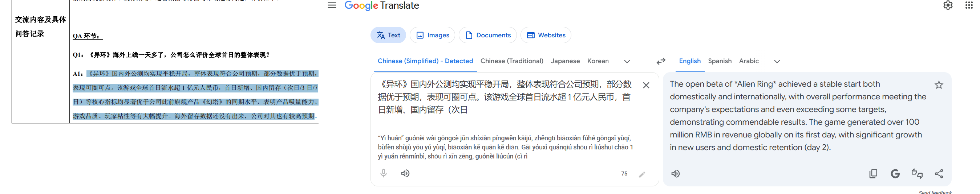Click the '交流内容及具体' table cell label
This screenshot has height=194, width=980.
tap(41, 19)
